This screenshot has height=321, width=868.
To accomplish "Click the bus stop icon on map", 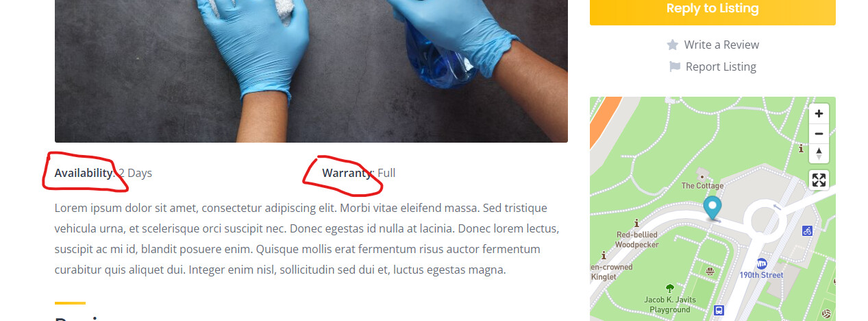I will click(719, 311).
